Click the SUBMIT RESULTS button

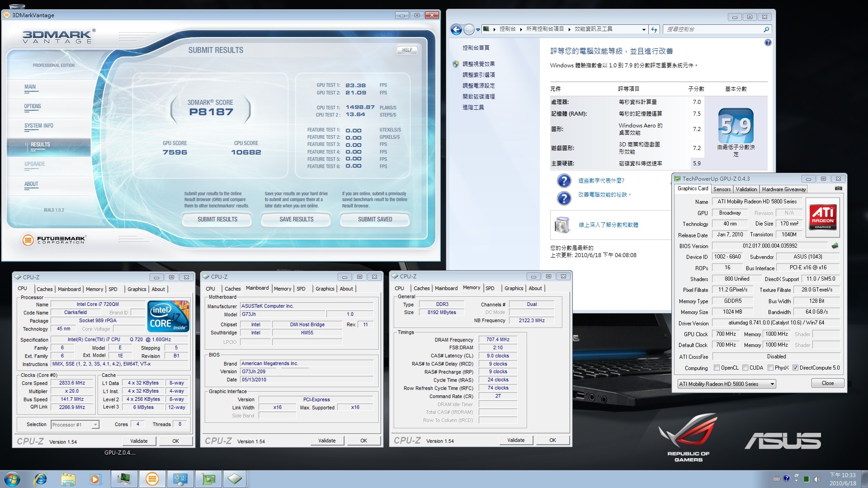point(217,219)
